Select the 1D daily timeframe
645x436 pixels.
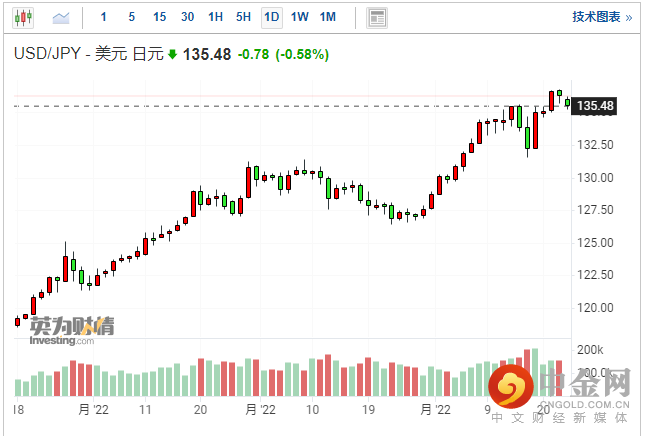(x=272, y=17)
